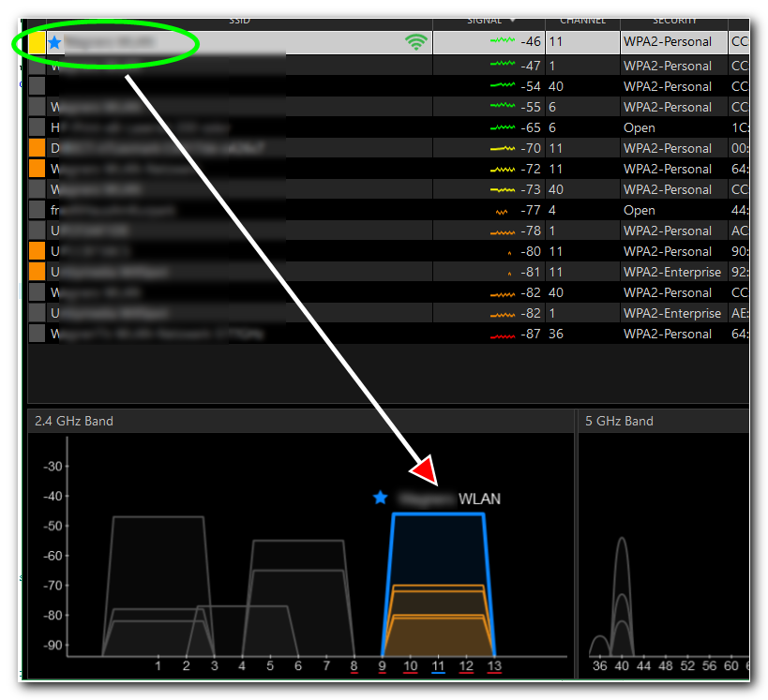Select the -82 row on channel 1
768x700 pixels.
click(x=388, y=313)
